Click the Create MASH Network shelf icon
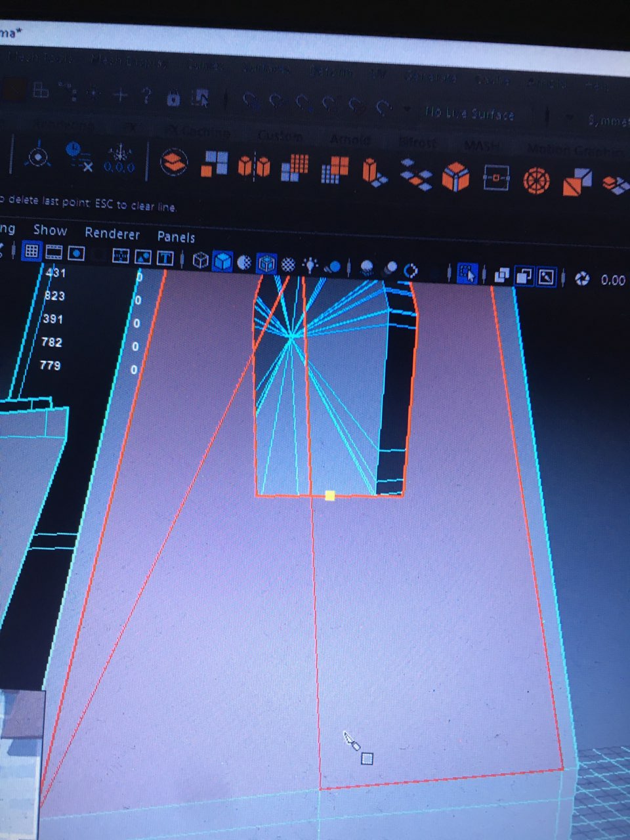The image size is (630, 840). click(174, 162)
